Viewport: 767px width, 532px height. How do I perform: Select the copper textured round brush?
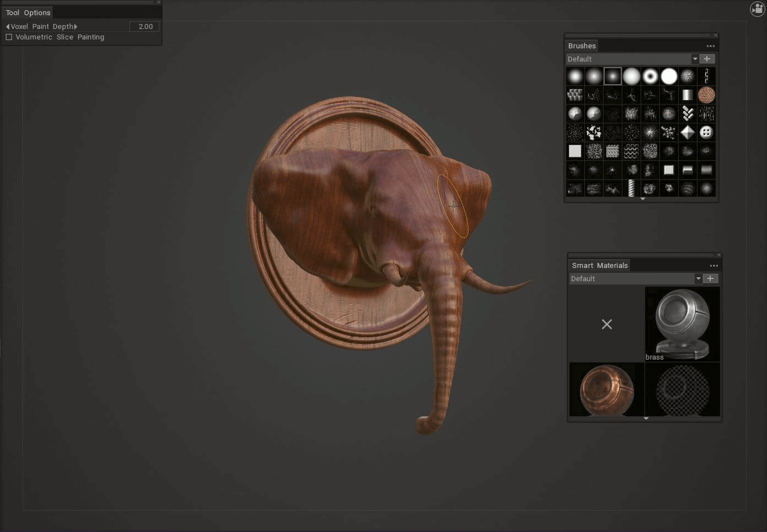click(x=706, y=95)
